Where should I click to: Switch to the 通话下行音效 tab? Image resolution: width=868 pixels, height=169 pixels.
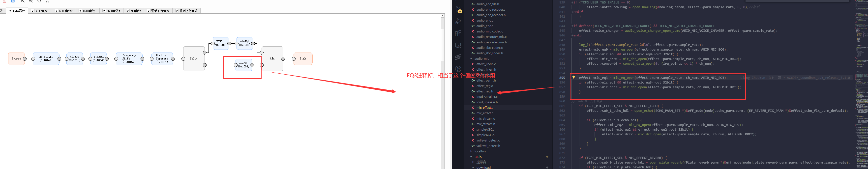158,11
